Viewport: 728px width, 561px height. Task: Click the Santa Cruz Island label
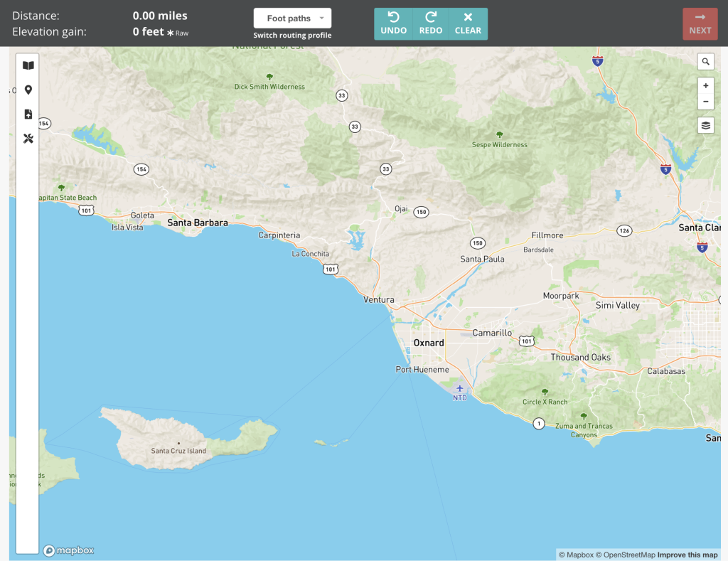point(178,451)
